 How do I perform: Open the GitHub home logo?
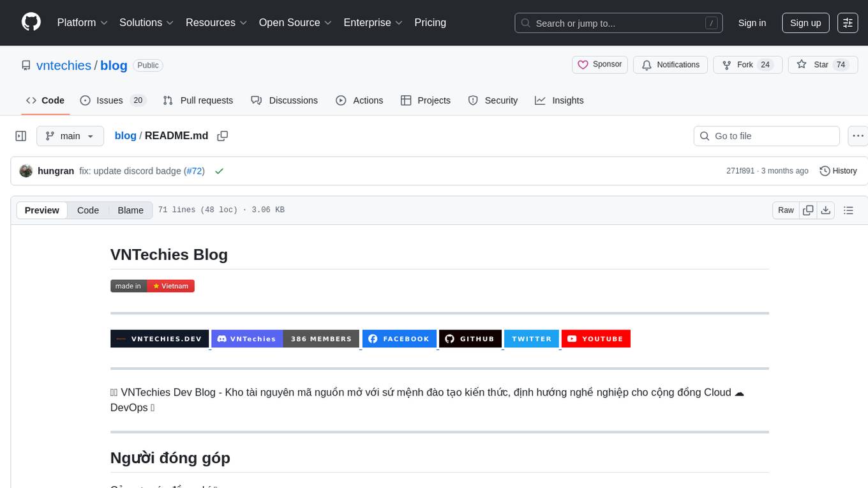point(31,22)
